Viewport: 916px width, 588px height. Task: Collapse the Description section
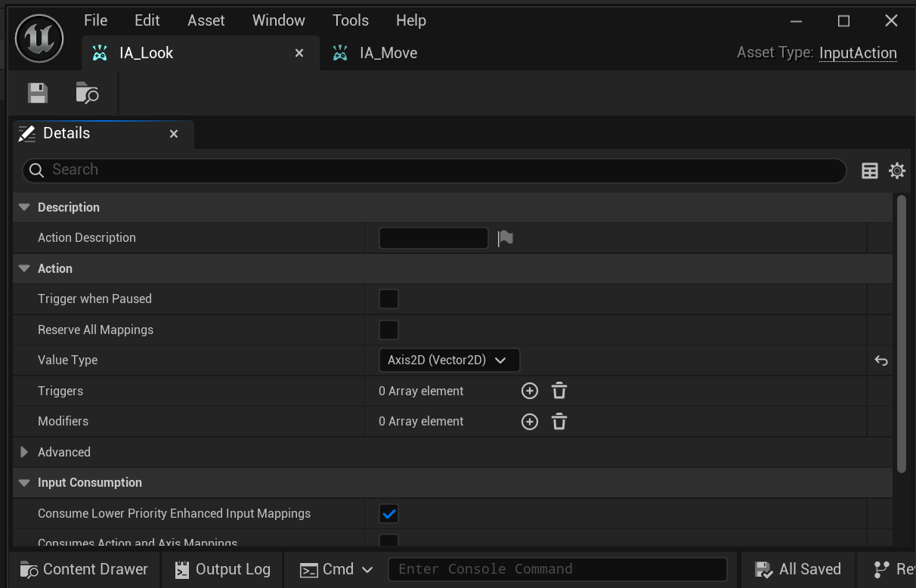[24, 207]
